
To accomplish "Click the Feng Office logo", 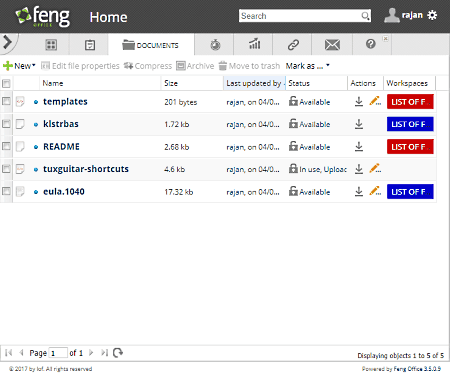I will 43,16.
